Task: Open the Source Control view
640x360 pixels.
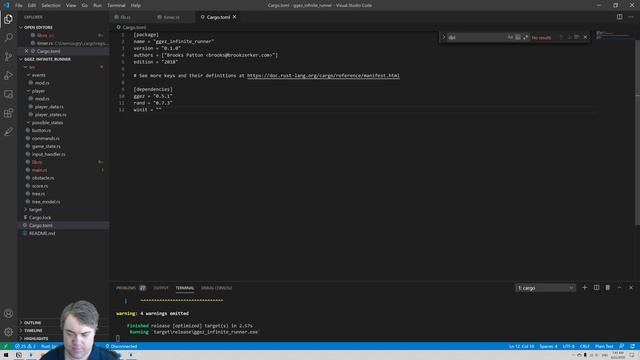Action: coord(8,56)
